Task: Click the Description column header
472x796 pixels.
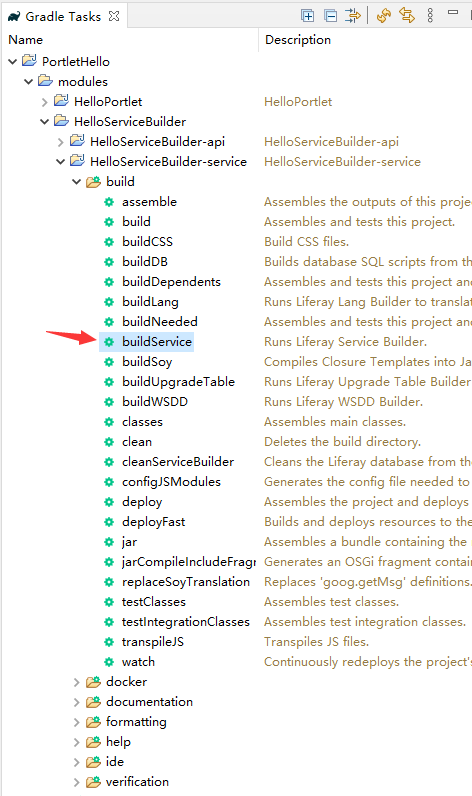Action: (x=298, y=40)
